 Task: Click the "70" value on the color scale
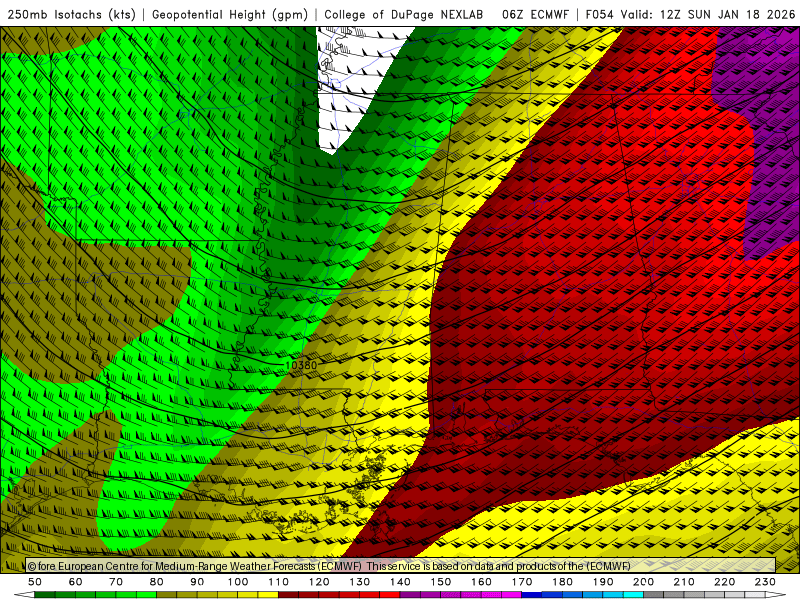coord(116,582)
